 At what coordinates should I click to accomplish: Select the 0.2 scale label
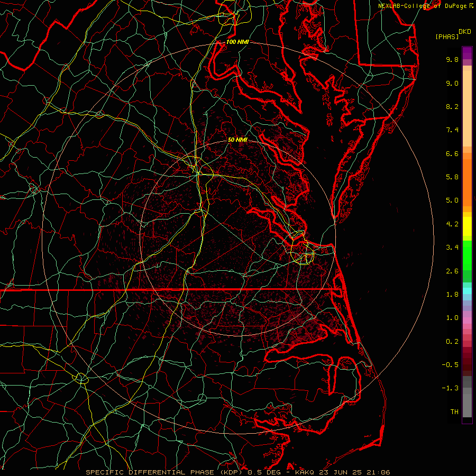(452, 342)
